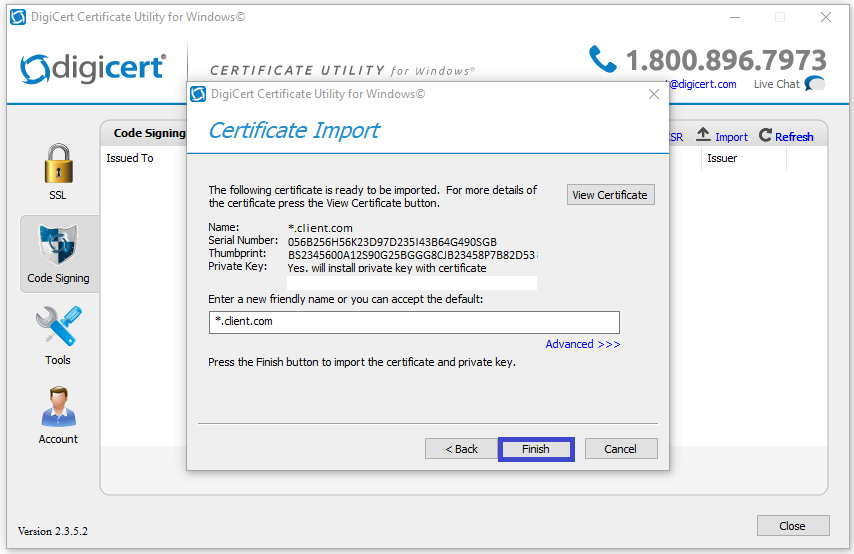
Task: Click Finish to import the certificate
Action: (536, 449)
